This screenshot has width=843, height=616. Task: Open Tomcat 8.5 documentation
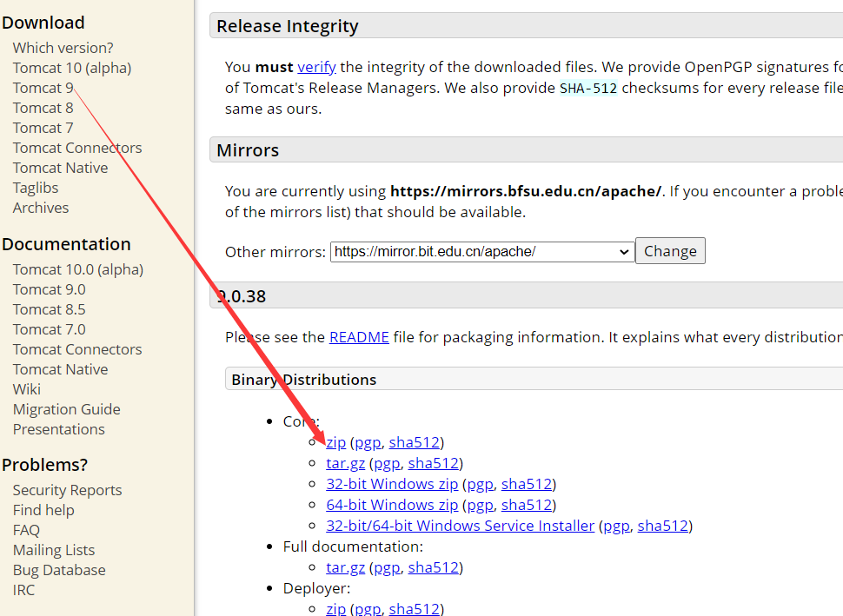coord(49,309)
